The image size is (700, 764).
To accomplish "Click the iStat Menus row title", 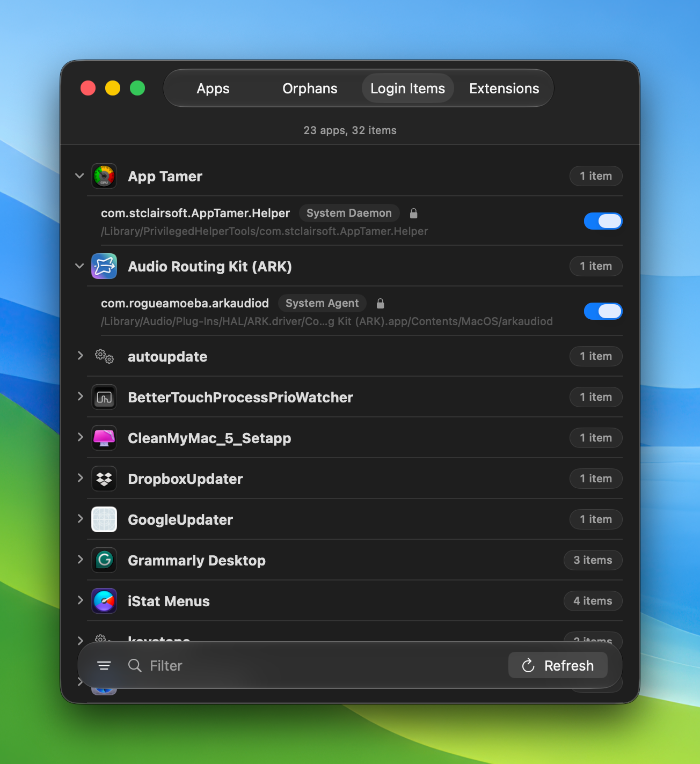I will point(169,601).
